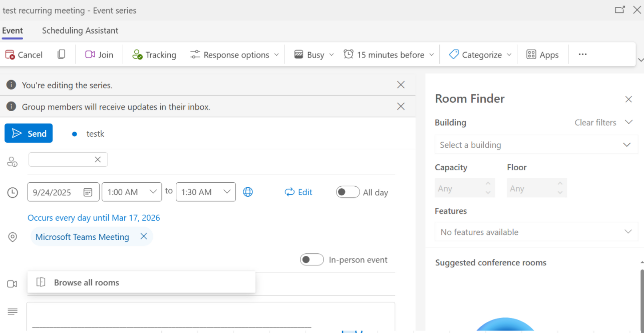Open Tracking for this meeting

click(154, 55)
